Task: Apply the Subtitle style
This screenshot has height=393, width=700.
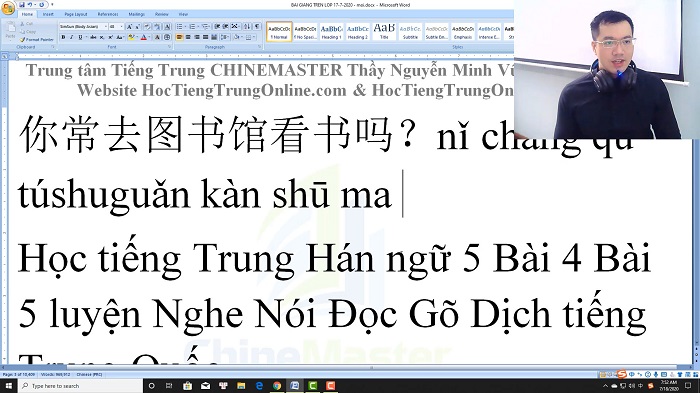Action: coord(410,32)
